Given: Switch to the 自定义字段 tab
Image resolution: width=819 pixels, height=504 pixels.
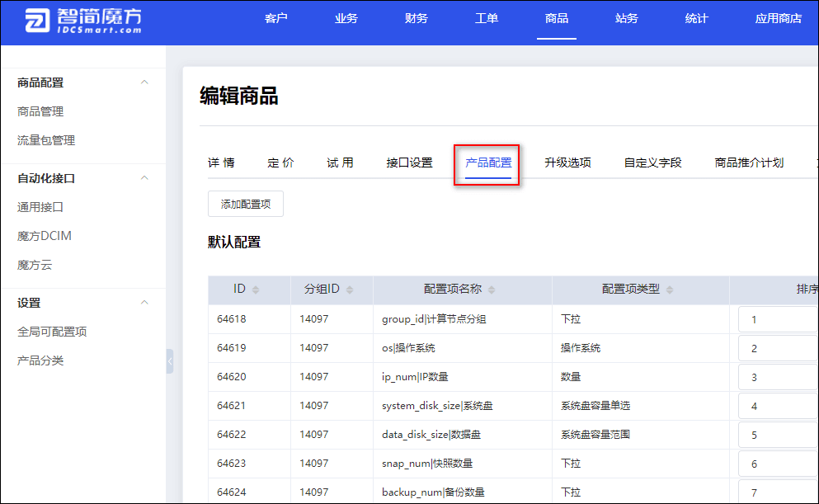Looking at the screenshot, I should click(x=653, y=163).
